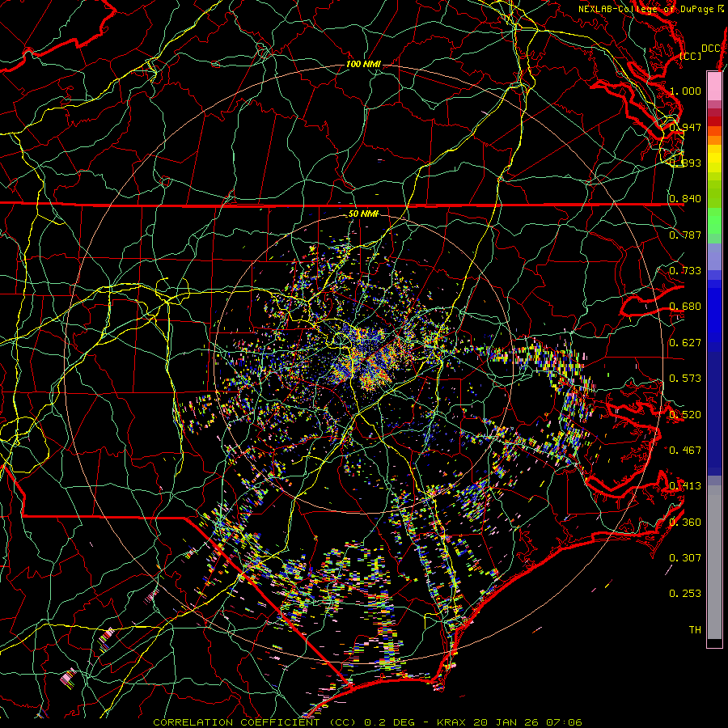Click the 07:06 timestamp
Image resolution: width=728 pixels, height=728 pixels.
click(564, 722)
